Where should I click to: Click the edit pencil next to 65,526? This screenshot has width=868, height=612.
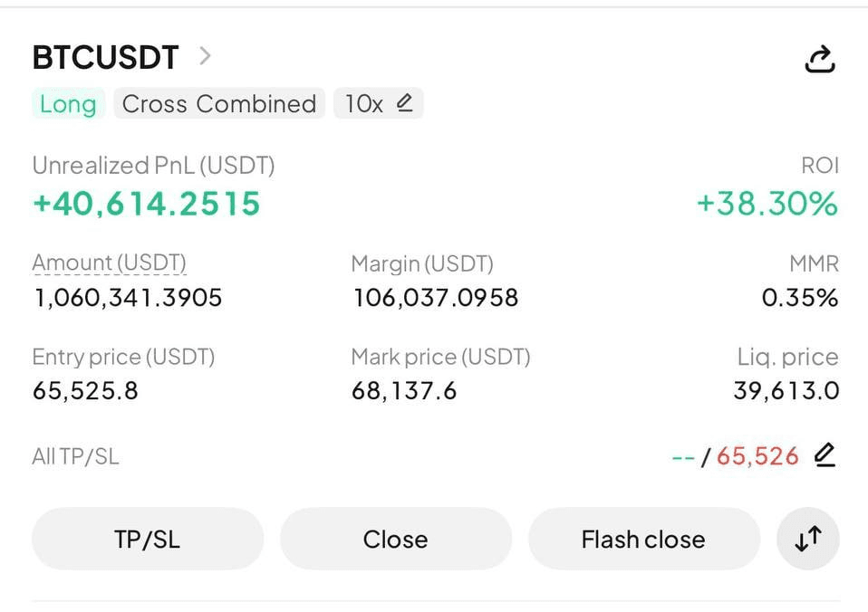(x=824, y=454)
